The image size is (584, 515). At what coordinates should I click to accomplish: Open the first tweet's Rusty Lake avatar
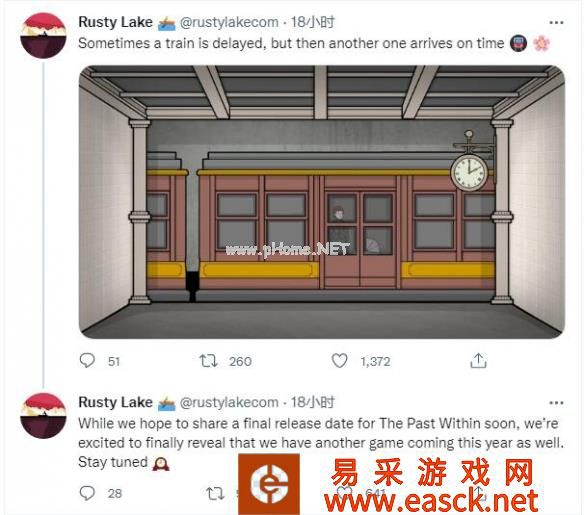tap(43, 35)
